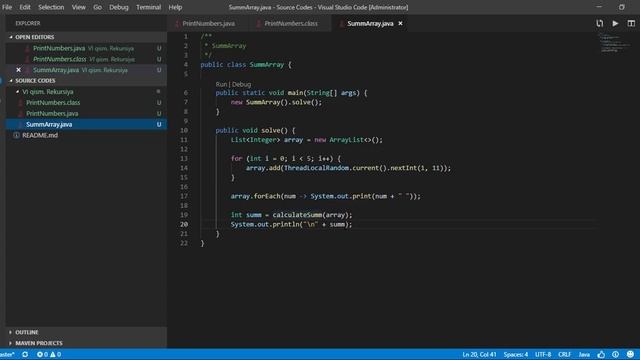Click line number 13 in the gutter
This screenshot has height=360, width=640.
pyautogui.click(x=184, y=158)
